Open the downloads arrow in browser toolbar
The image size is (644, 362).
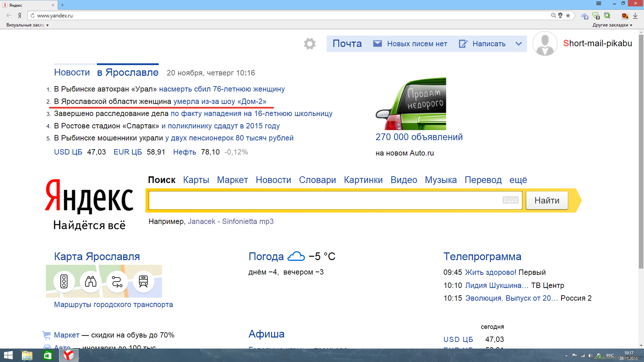635,16
